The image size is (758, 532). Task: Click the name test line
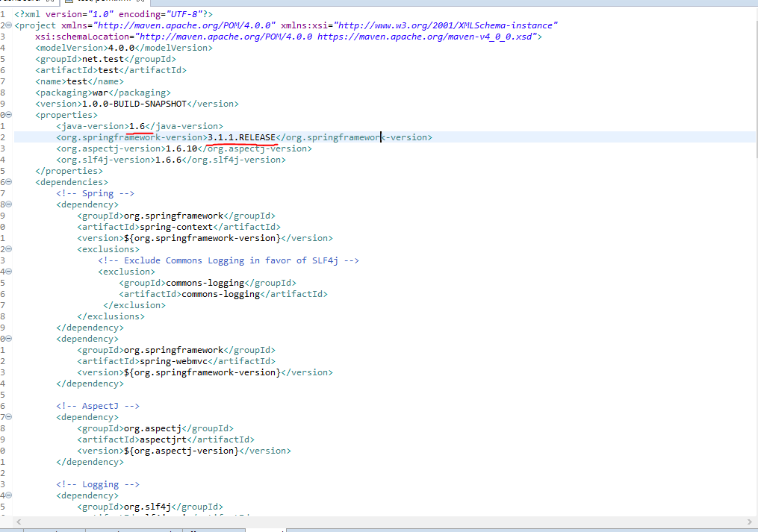tap(79, 81)
